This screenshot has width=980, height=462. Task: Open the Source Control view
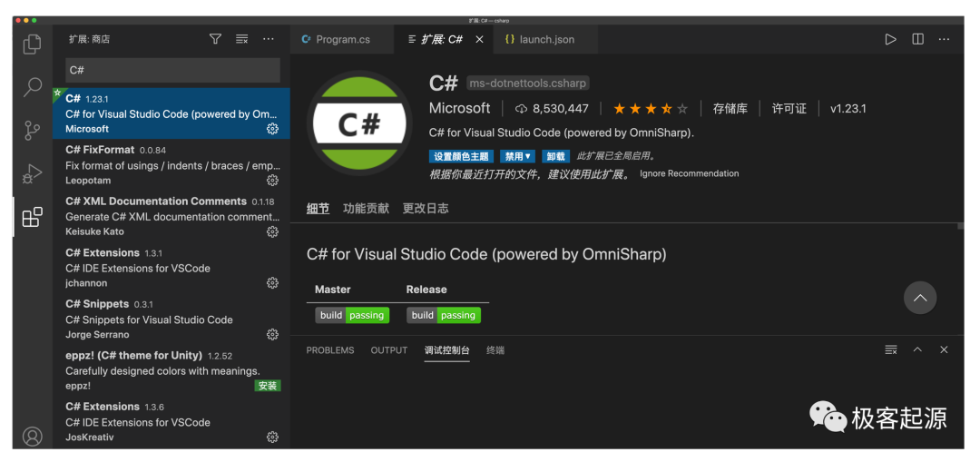[x=32, y=131]
